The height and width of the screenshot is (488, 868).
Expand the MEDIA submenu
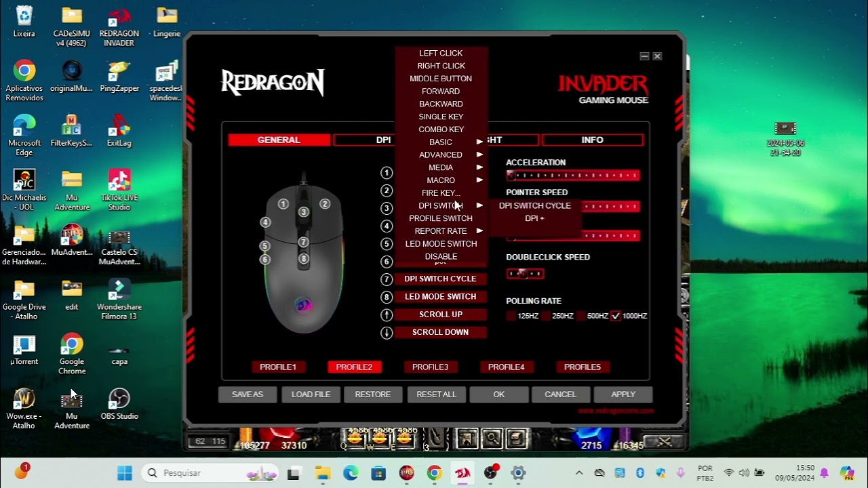coord(441,167)
